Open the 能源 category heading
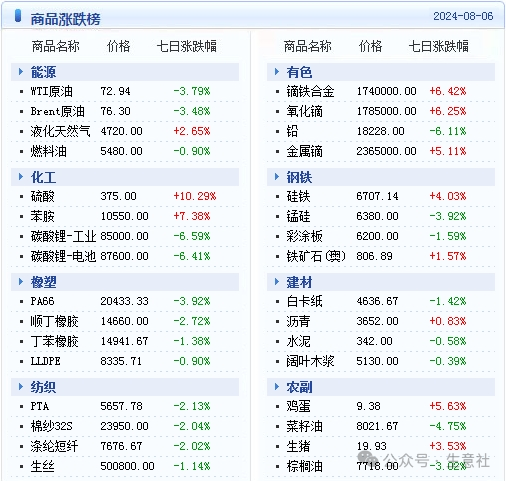 [x=43, y=72]
